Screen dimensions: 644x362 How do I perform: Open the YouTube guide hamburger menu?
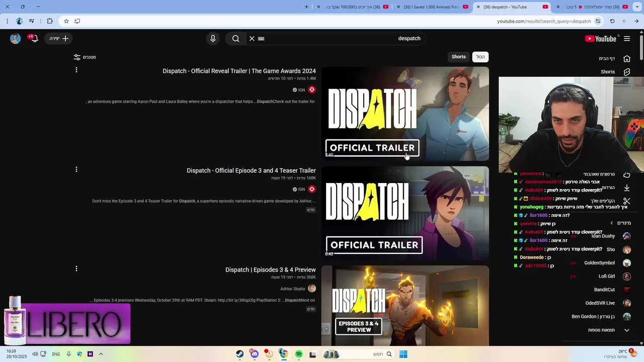pyautogui.click(x=627, y=39)
